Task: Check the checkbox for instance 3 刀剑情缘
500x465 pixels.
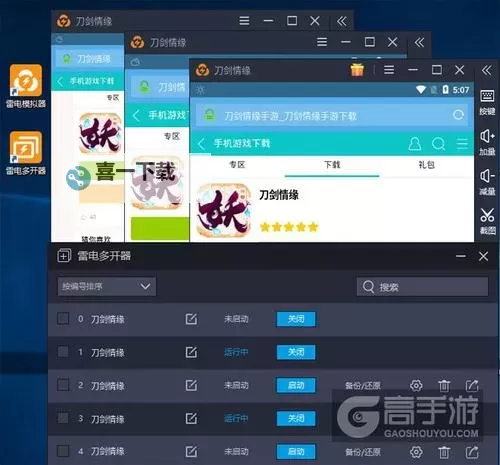Action: pos(63,418)
